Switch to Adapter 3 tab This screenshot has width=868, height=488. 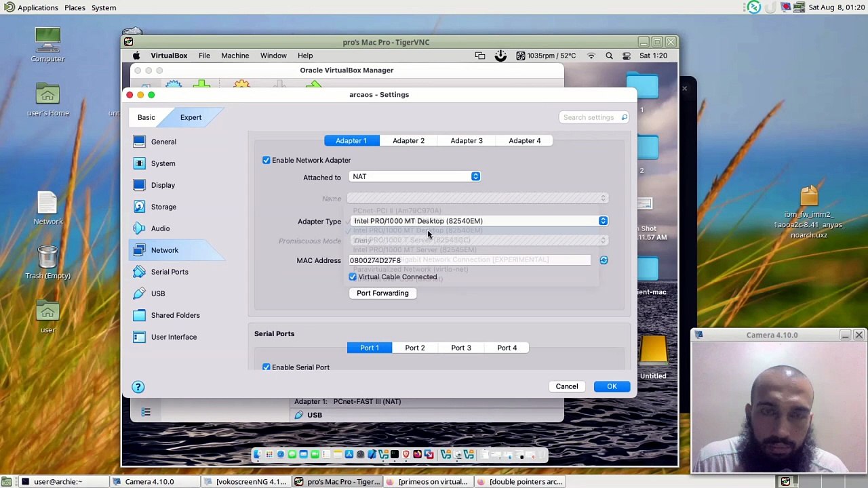coord(467,140)
